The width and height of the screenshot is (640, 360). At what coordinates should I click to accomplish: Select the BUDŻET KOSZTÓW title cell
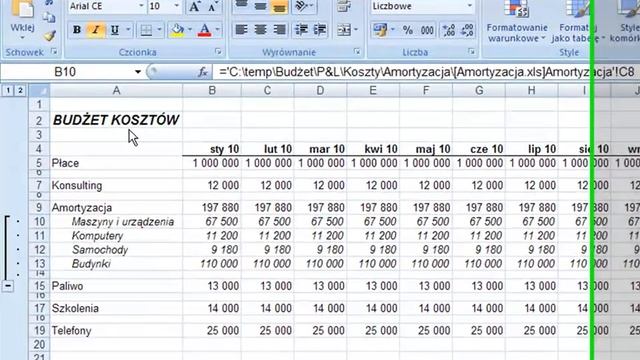116,120
